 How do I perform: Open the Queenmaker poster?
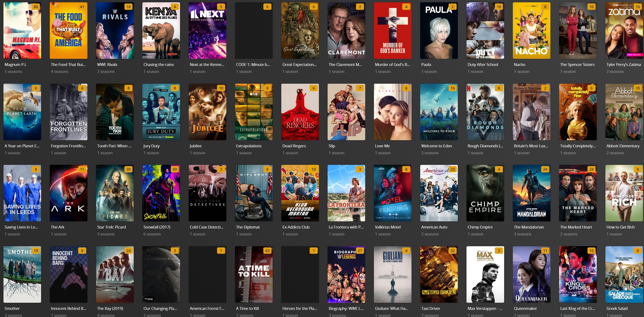[x=532, y=275]
